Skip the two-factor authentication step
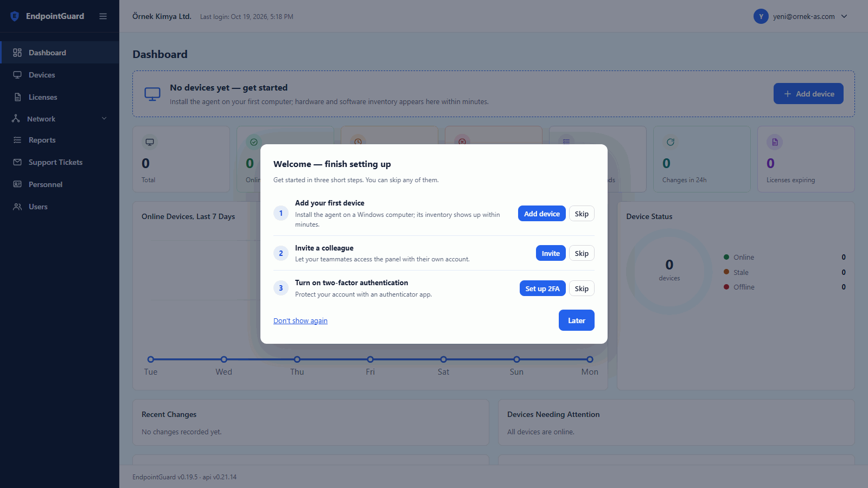The image size is (868, 488). [x=582, y=288]
